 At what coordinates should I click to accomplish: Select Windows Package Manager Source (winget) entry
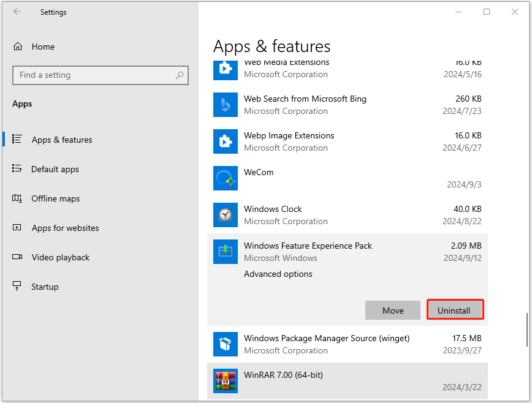point(348,344)
